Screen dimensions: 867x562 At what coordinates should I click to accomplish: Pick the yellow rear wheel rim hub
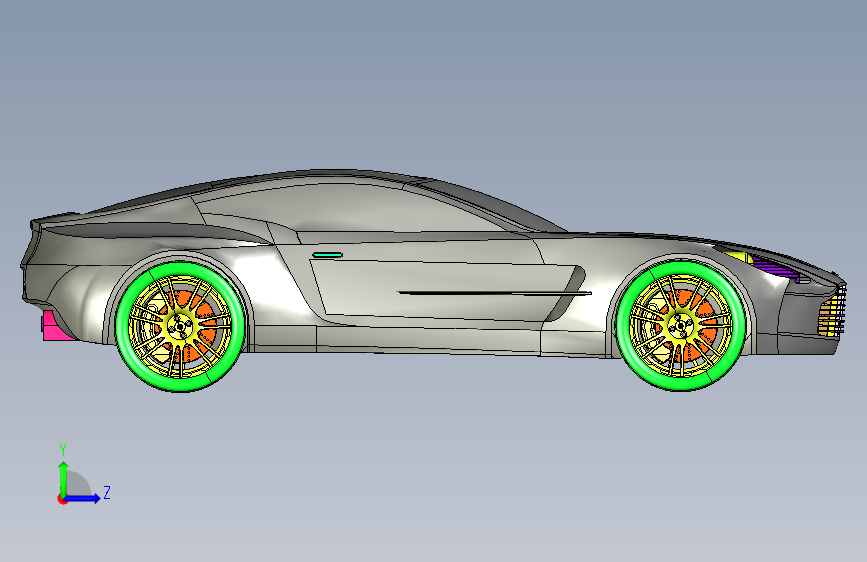click(x=180, y=327)
